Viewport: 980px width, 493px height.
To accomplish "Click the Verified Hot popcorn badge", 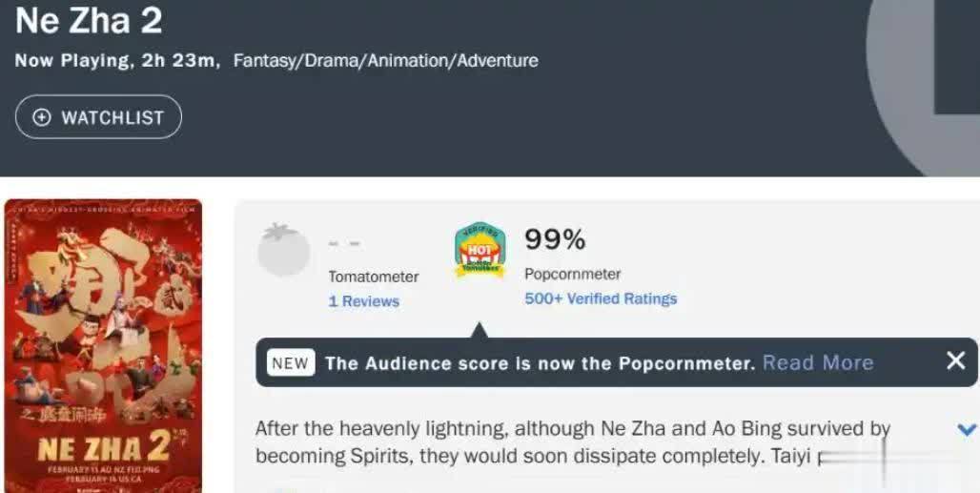I will click(x=480, y=251).
